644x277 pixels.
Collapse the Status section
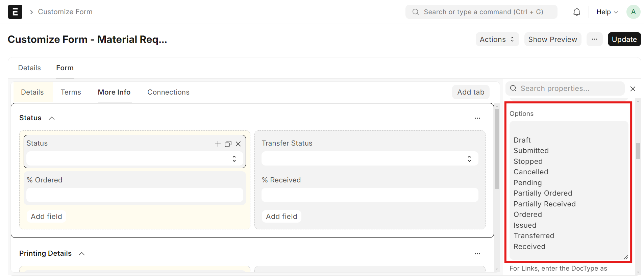click(x=52, y=118)
